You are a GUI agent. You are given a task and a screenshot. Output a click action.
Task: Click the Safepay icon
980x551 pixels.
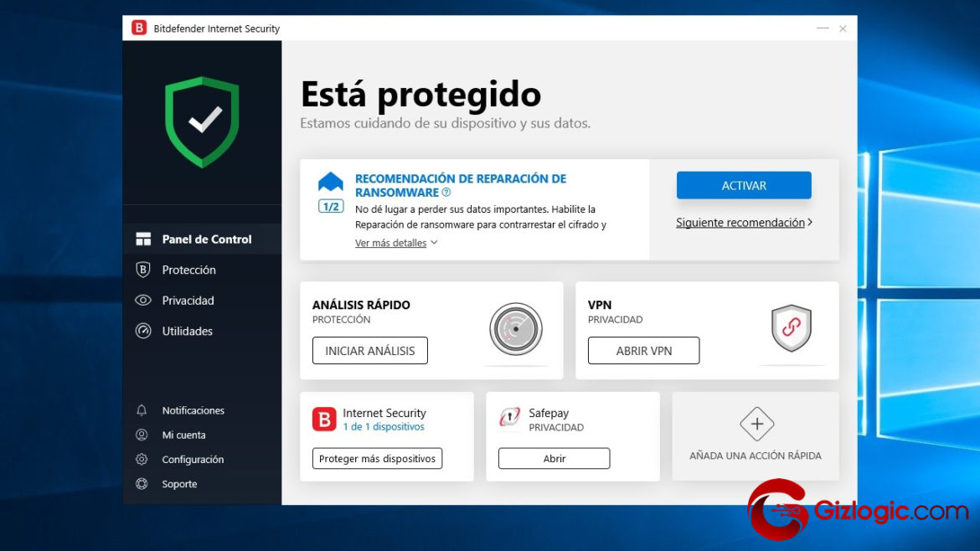coord(509,418)
